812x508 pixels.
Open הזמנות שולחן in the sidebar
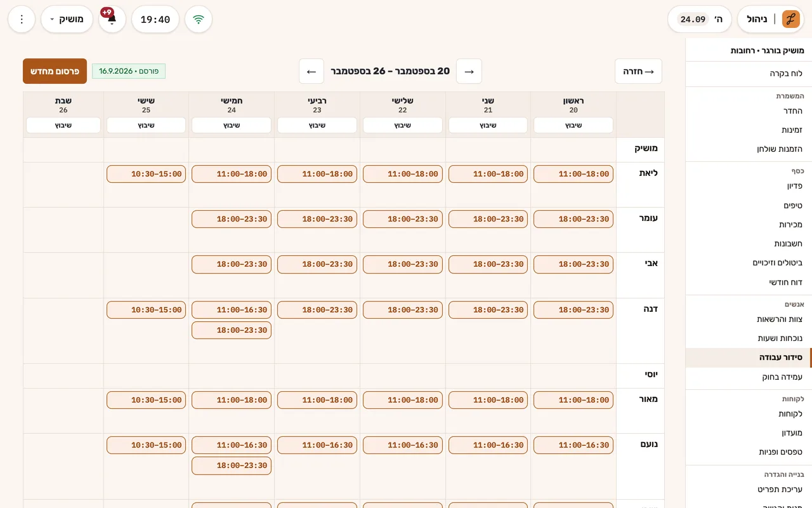[749, 149]
